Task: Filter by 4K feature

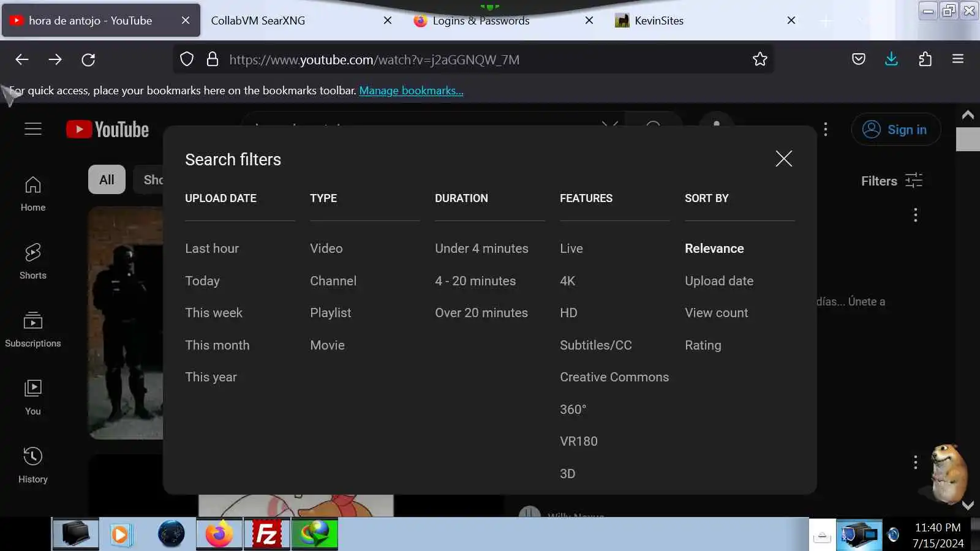Action: 567,281
